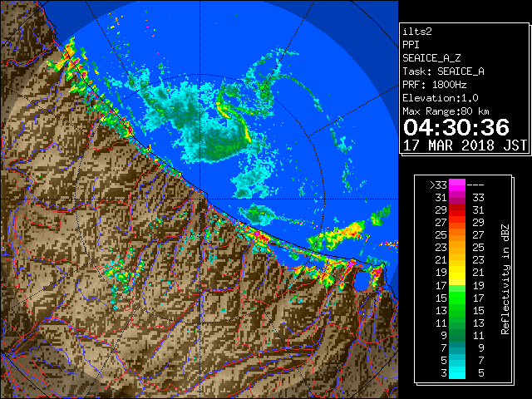
Task: Click the legend value '5' in right column
Action: click(481, 373)
